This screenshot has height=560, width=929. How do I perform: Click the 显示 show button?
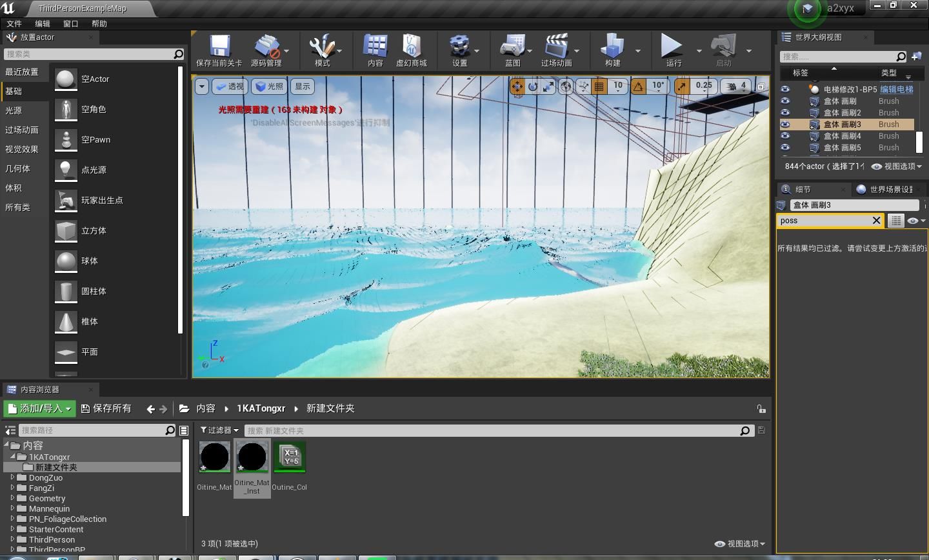click(302, 86)
